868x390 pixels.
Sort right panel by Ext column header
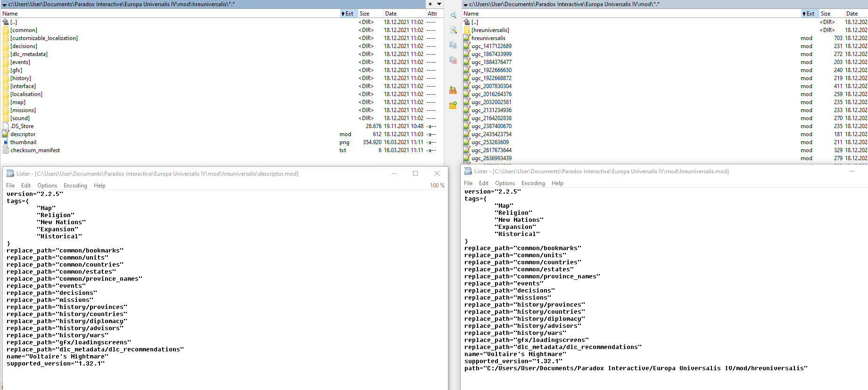[x=810, y=14]
